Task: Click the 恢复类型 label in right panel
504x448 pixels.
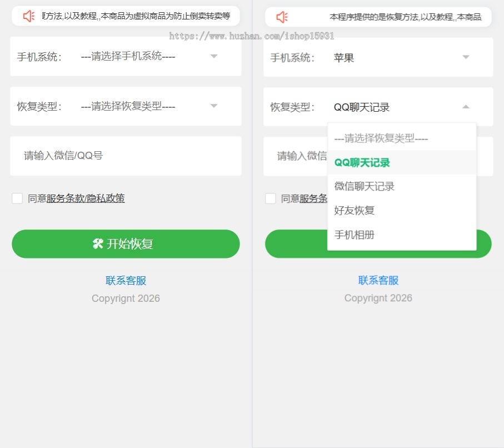Action: coord(292,107)
